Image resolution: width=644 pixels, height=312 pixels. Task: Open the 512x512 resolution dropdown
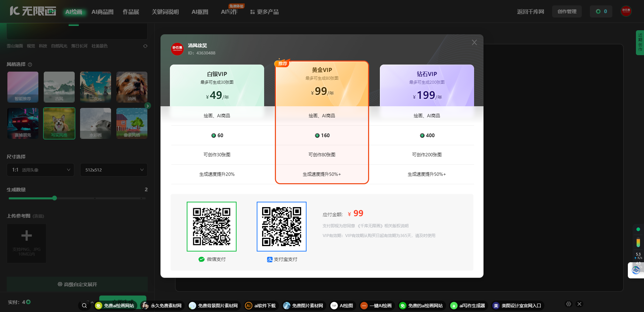tap(113, 170)
